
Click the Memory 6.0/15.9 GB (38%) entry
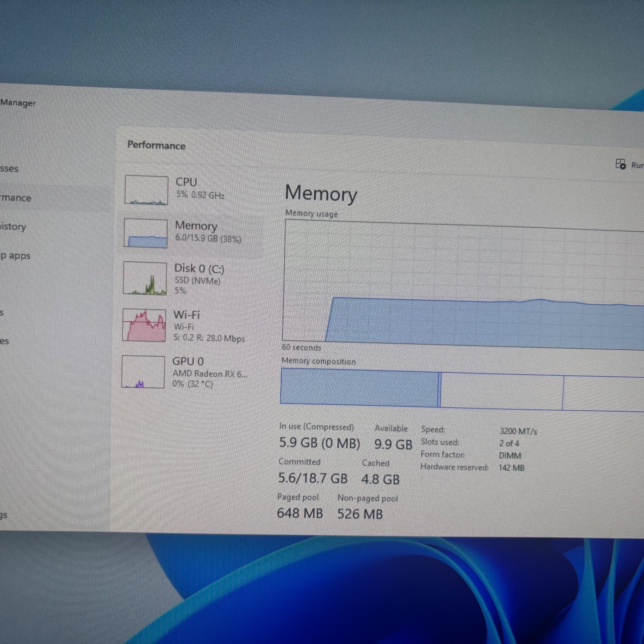click(208, 232)
